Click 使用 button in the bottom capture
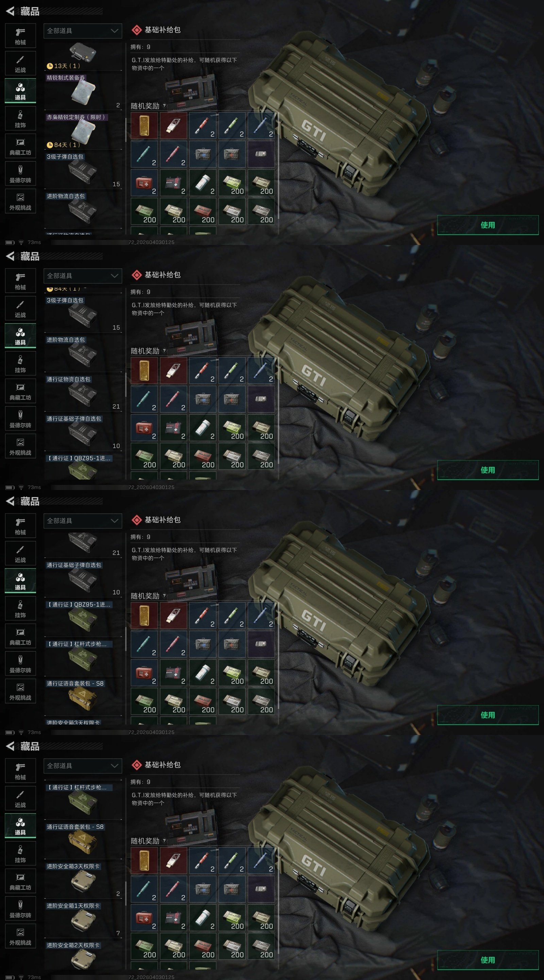The image size is (544, 980). [x=488, y=960]
